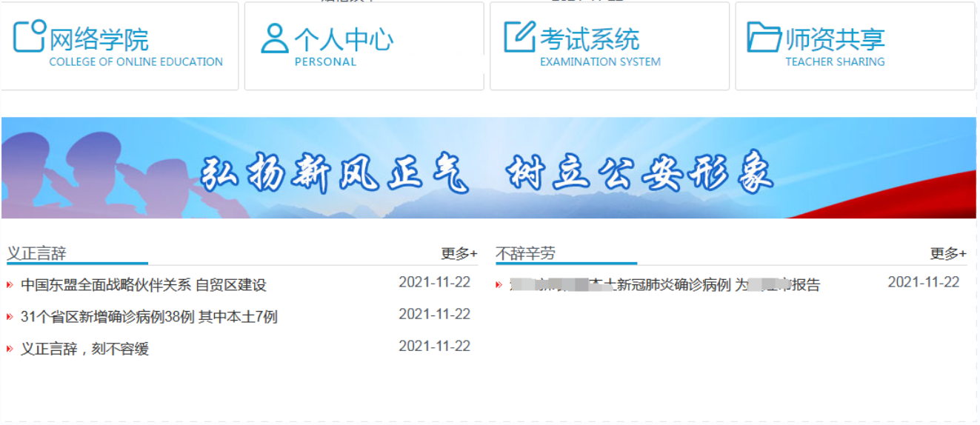Select the 义正言辞 section heading
This screenshot has height=425, width=980.
point(36,254)
